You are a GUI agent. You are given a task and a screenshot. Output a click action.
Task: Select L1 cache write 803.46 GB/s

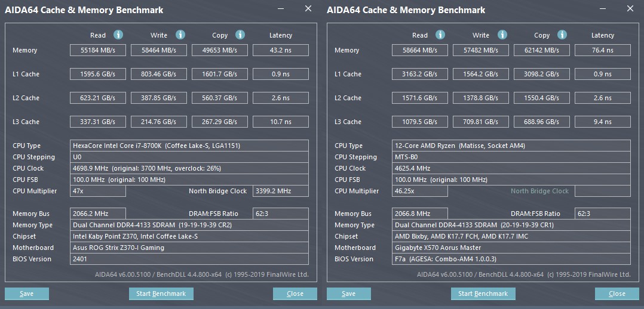[x=158, y=74]
